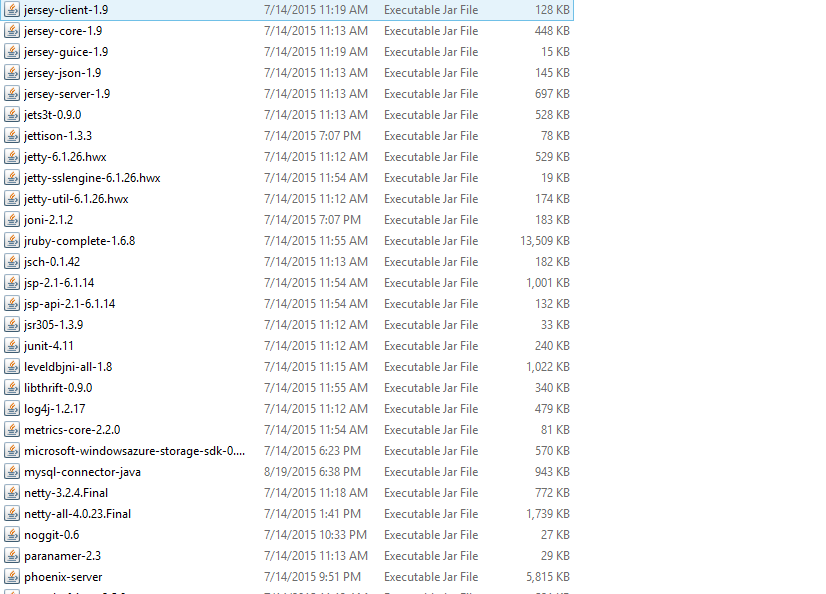Select the file named paranamer-2.3
Viewport: 826px width, 594px height.
[x=62, y=556]
